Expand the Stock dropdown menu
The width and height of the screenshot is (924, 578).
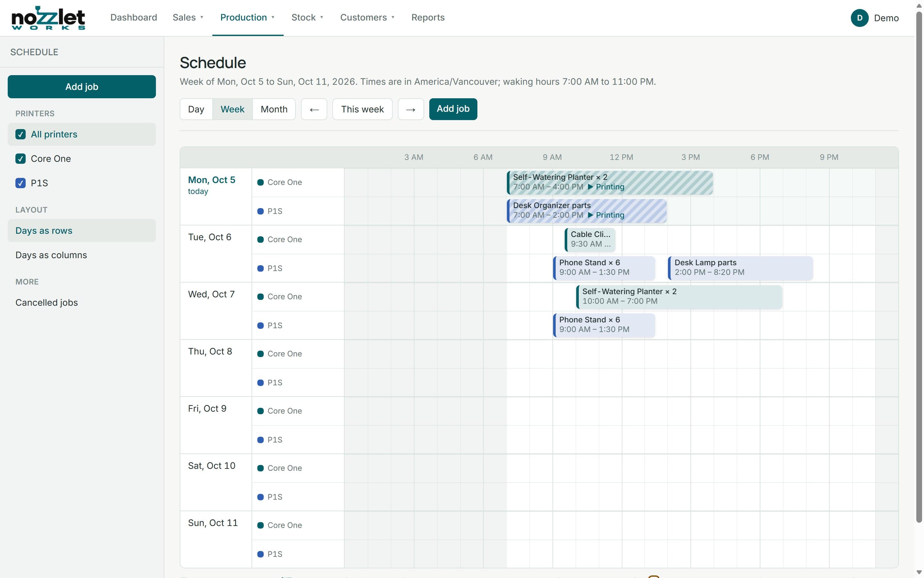pyautogui.click(x=307, y=18)
